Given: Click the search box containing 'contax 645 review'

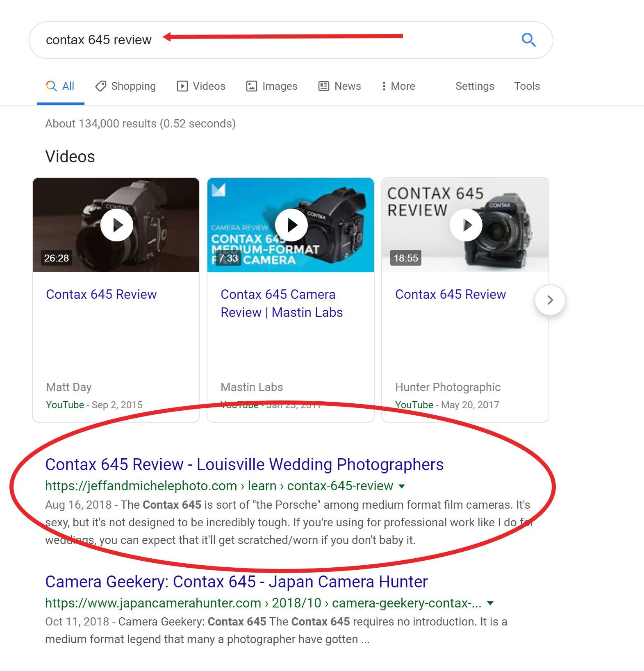Looking at the screenshot, I should (x=291, y=40).
